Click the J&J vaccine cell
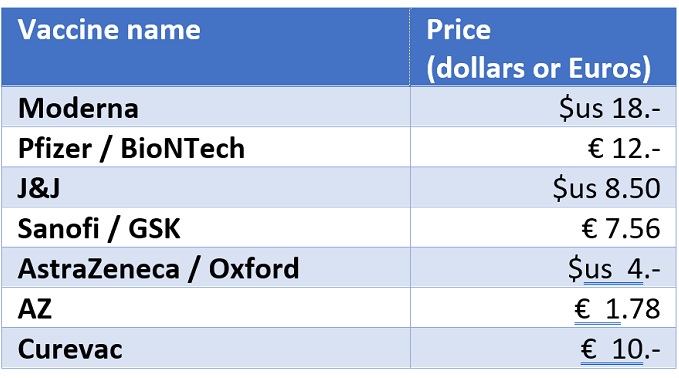The image size is (679, 378). (206, 187)
